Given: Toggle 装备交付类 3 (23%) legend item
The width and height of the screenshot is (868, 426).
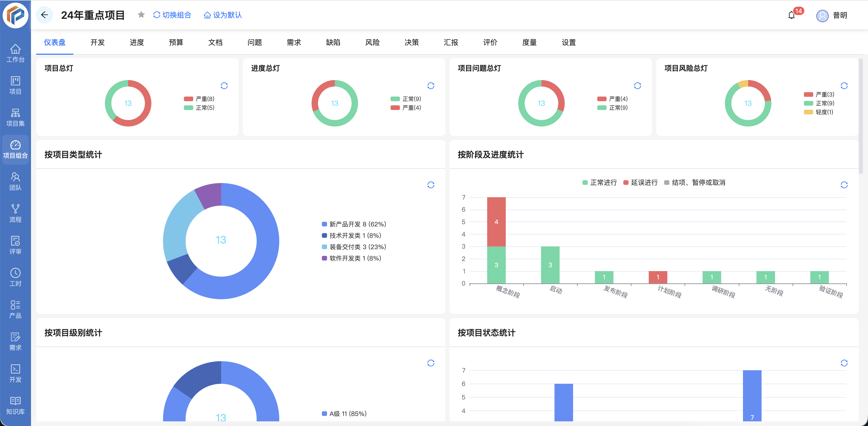Looking at the screenshot, I should (x=354, y=247).
